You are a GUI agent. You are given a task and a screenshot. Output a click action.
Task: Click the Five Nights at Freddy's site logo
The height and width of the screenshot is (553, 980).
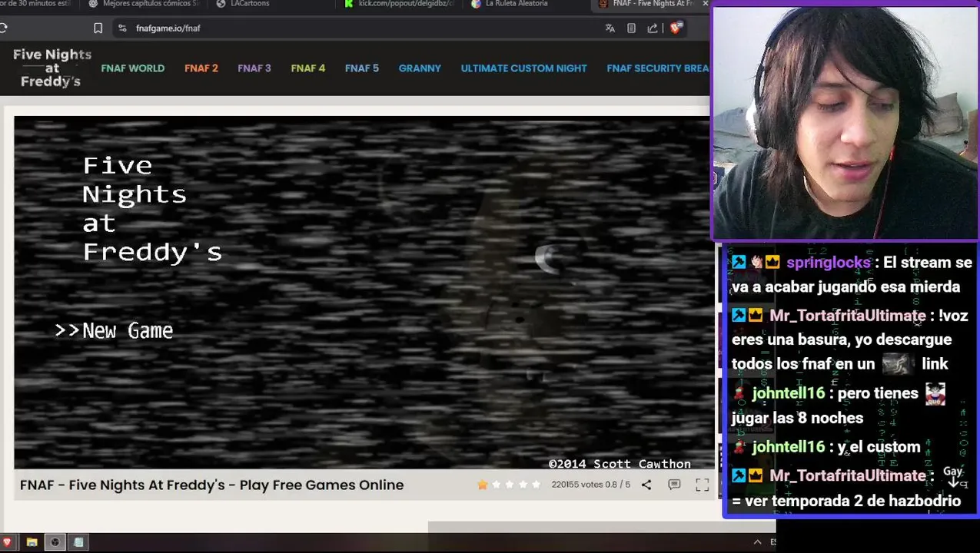[51, 68]
